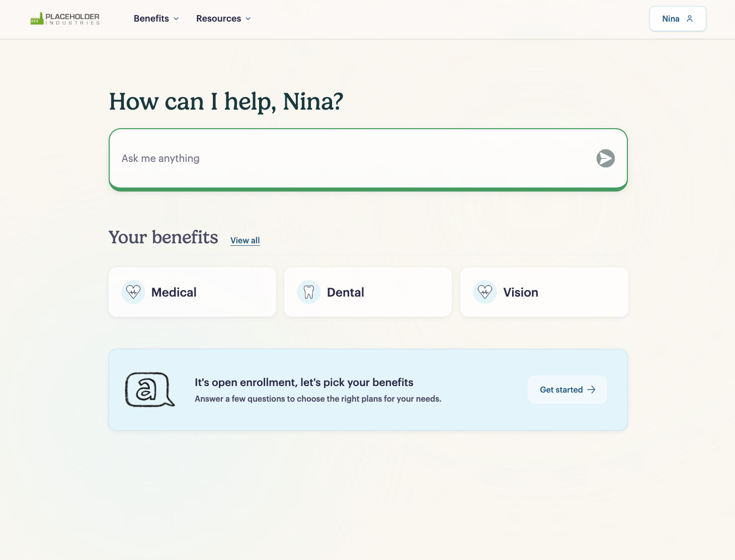The width and height of the screenshot is (735, 560).
Task: Click the person icon next to Nina
Action: (x=689, y=18)
